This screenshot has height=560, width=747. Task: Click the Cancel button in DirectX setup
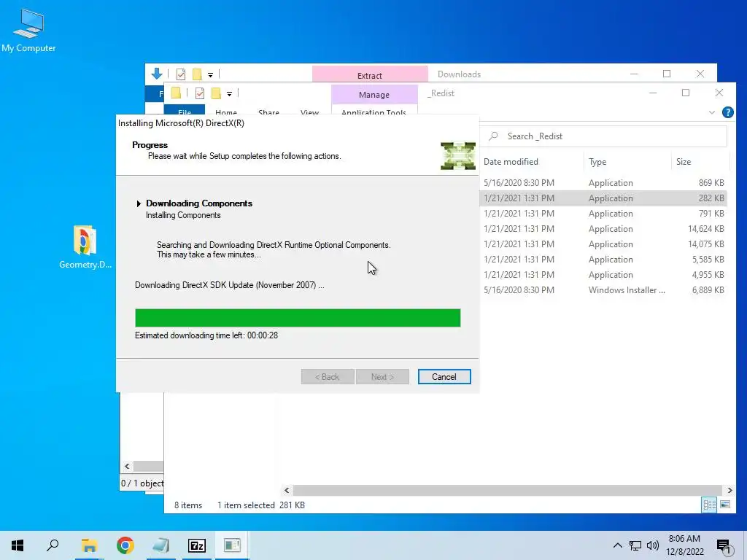(444, 377)
